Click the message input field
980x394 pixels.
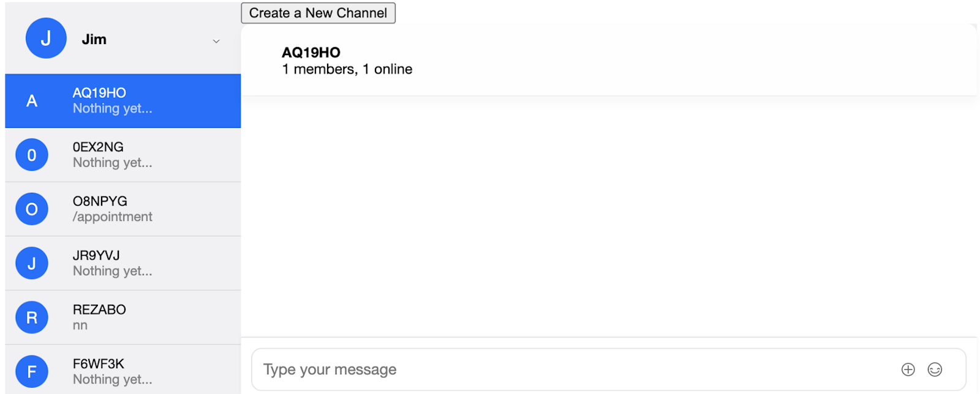click(551, 370)
